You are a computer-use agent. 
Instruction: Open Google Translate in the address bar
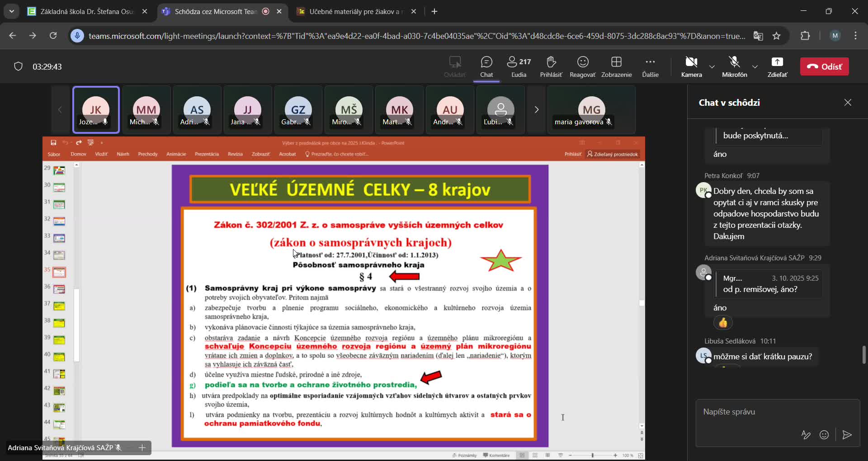point(759,36)
